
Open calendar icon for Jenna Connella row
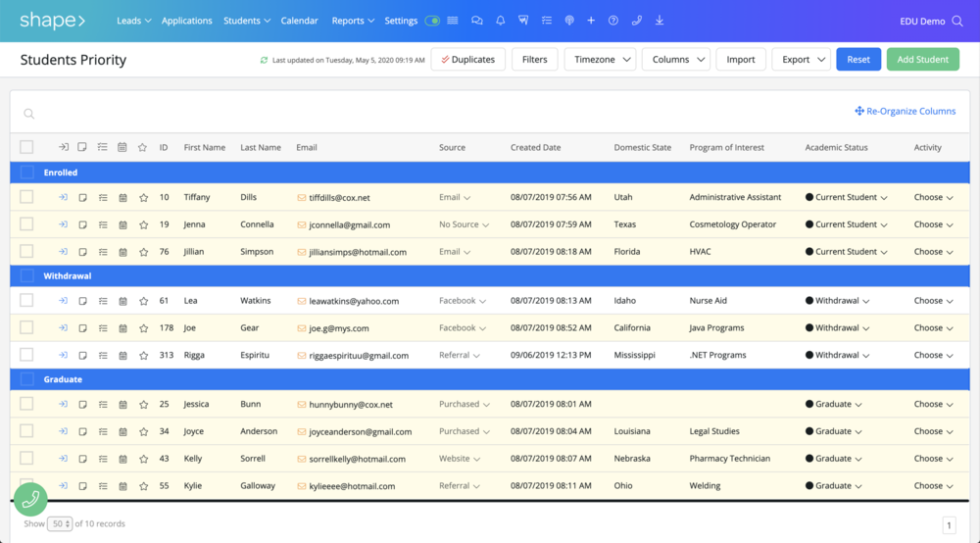click(122, 225)
